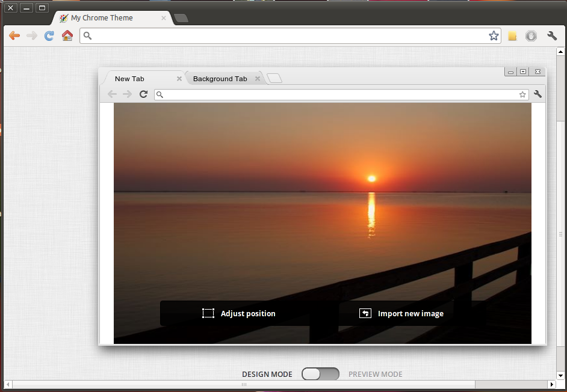Minimize the preview window

tap(510, 72)
